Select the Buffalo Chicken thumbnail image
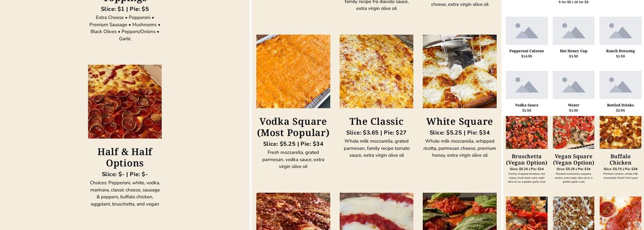 [x=621, y=132]
